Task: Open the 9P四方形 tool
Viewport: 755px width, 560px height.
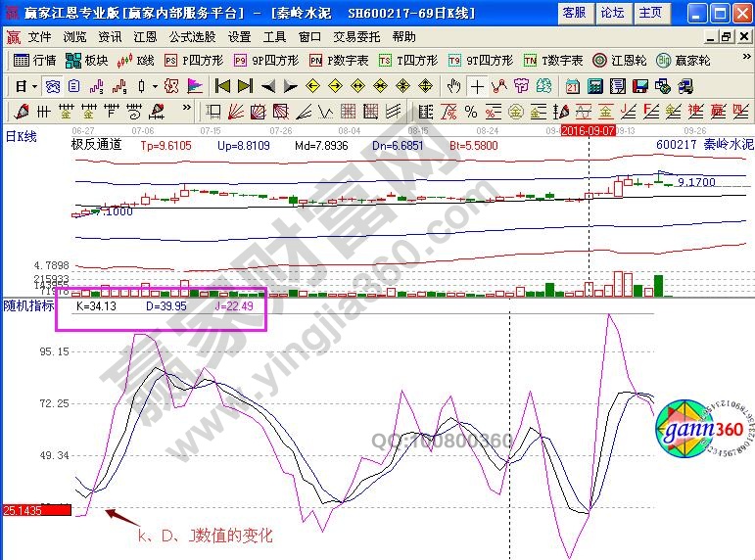Action: [266, 60]
